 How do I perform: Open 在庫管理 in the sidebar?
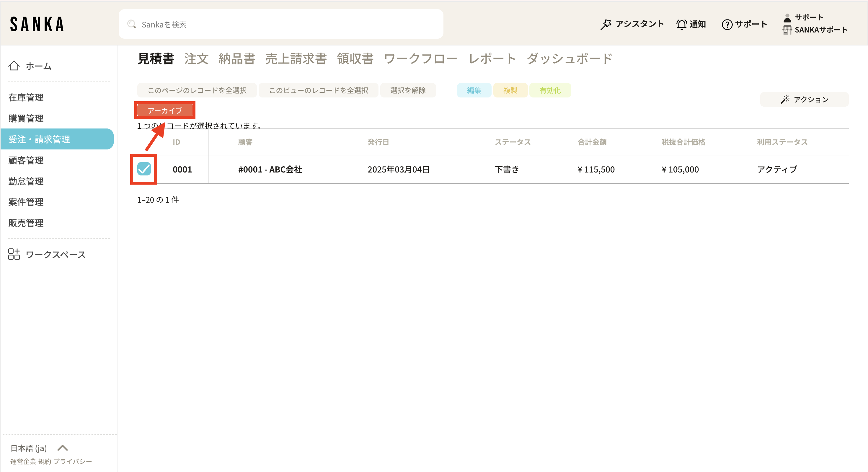tap(26, 97)
